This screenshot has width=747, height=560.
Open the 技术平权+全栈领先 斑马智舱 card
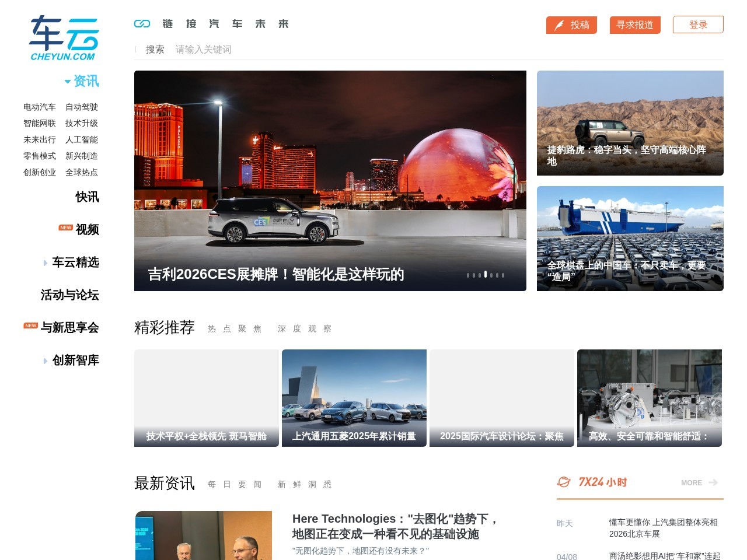coord(207,398)
